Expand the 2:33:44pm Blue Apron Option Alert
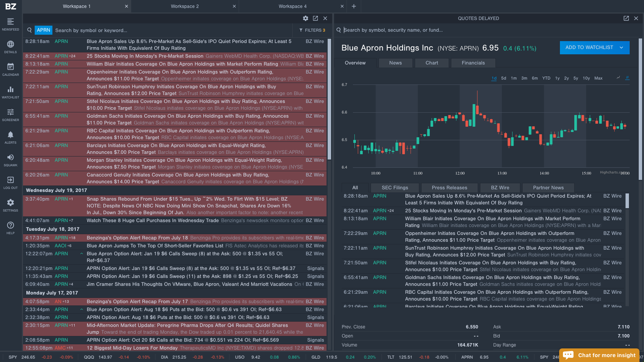 click(81, 310)
